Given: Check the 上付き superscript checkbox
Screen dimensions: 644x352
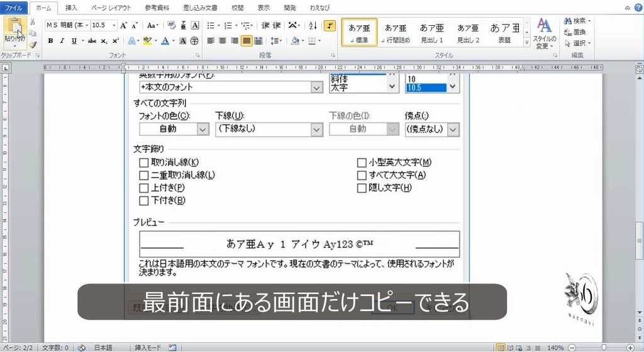Looking at the screenshot, I should [x=144, y=188].
